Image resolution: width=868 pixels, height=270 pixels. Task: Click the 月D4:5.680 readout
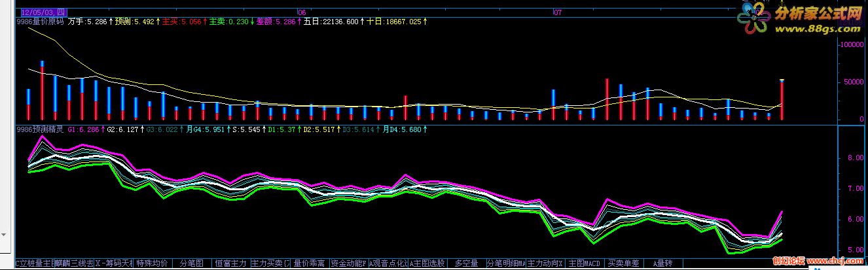coord(402,129)
